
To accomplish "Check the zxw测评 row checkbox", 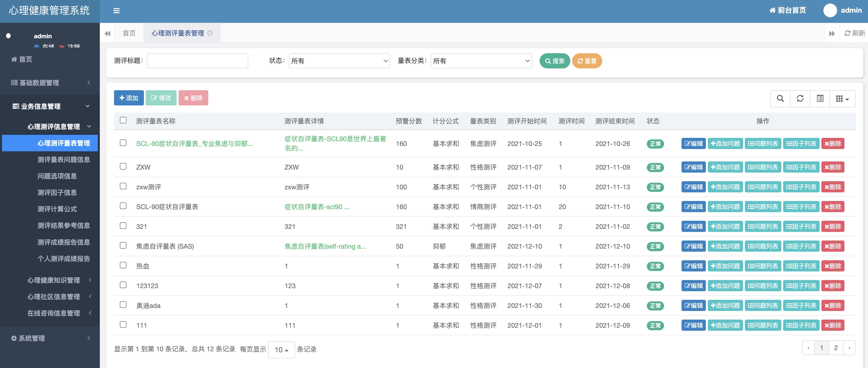I will click(x=123, y=186).
